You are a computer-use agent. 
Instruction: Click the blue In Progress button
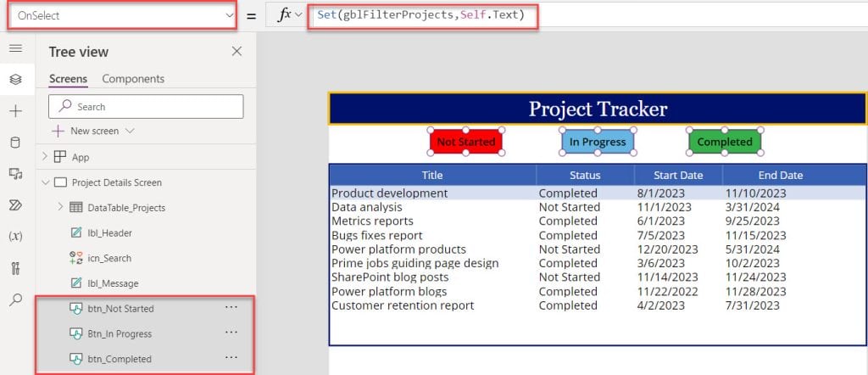598,142
